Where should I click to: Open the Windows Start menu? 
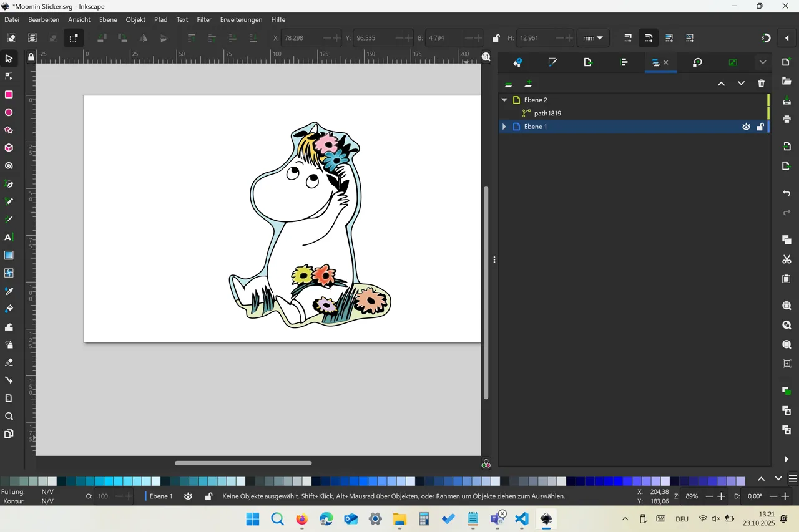click(253, 519)
